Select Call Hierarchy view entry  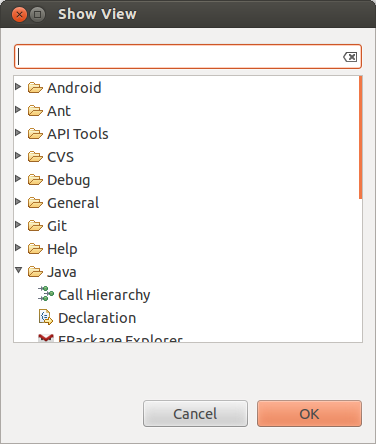pyautogui.click(x=104, y=295)
